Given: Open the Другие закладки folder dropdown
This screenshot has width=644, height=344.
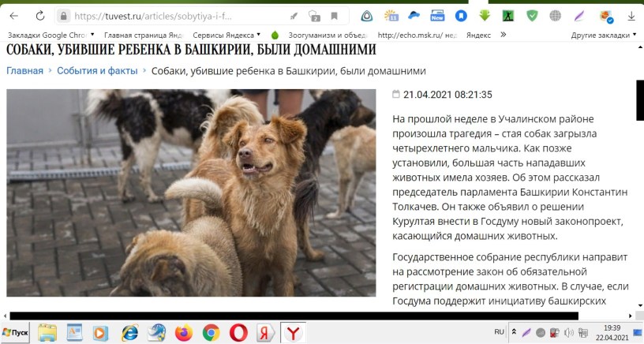Looking at the screenshot, I should [604, 35].
